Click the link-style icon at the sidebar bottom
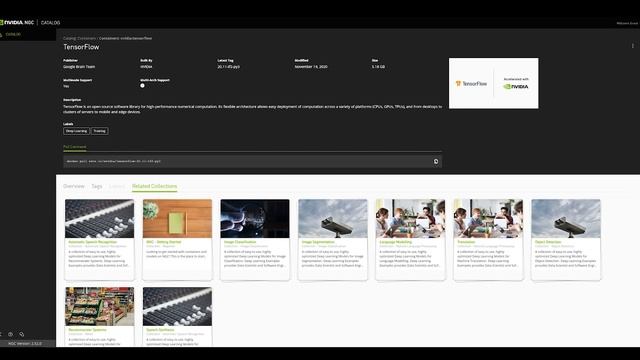Image resolution: width=640 pixels, height=360 pixels. pos(22,334)
